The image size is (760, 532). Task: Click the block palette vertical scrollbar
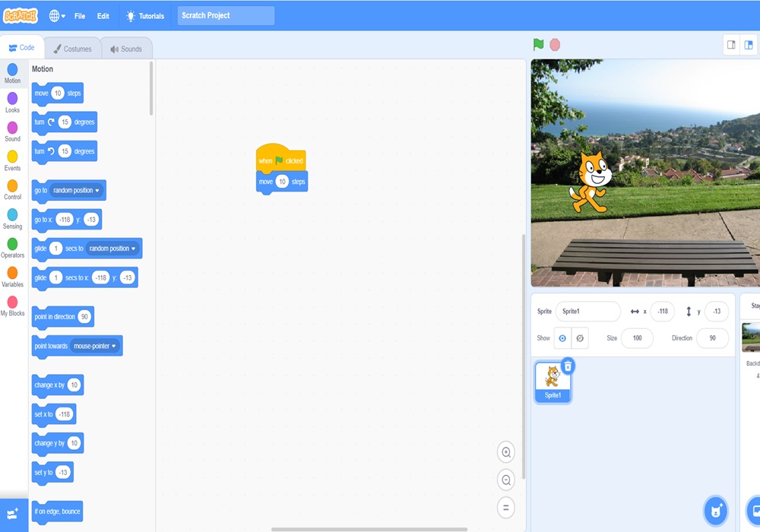(x=151, y=88)
